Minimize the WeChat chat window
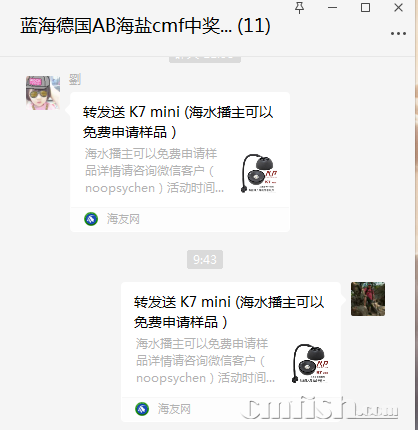 332,8
